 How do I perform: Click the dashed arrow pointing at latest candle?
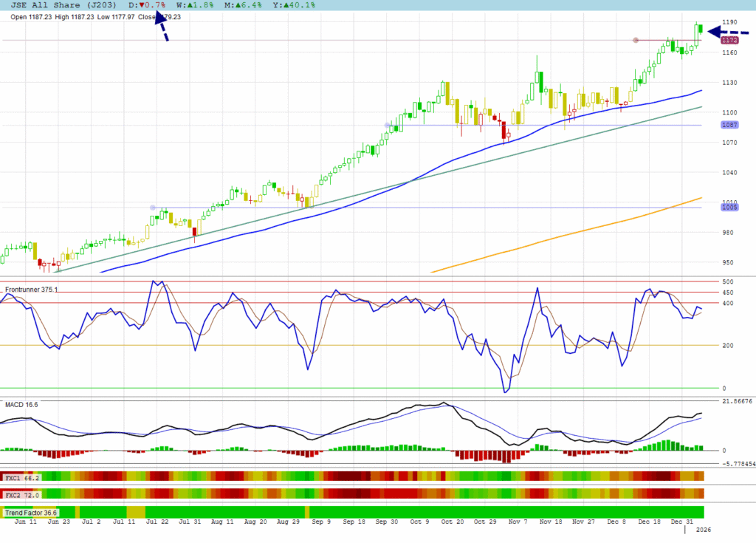click(726, 32)
